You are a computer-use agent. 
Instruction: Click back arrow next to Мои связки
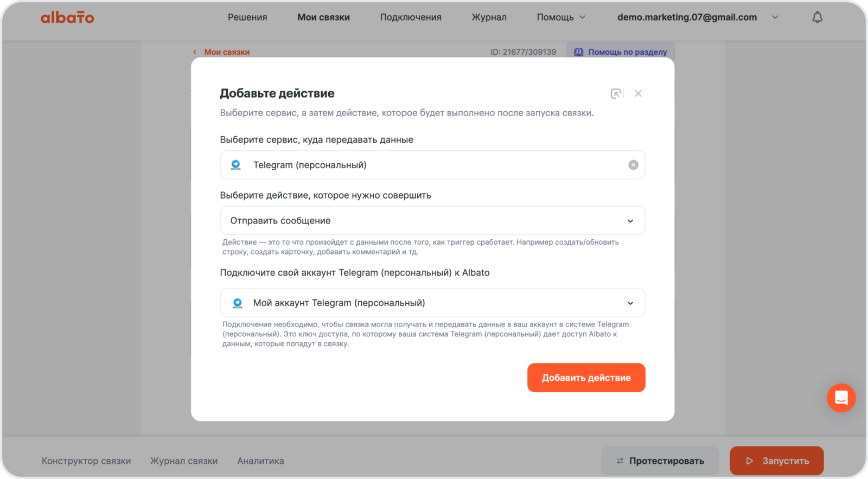[x=195, y=52]
